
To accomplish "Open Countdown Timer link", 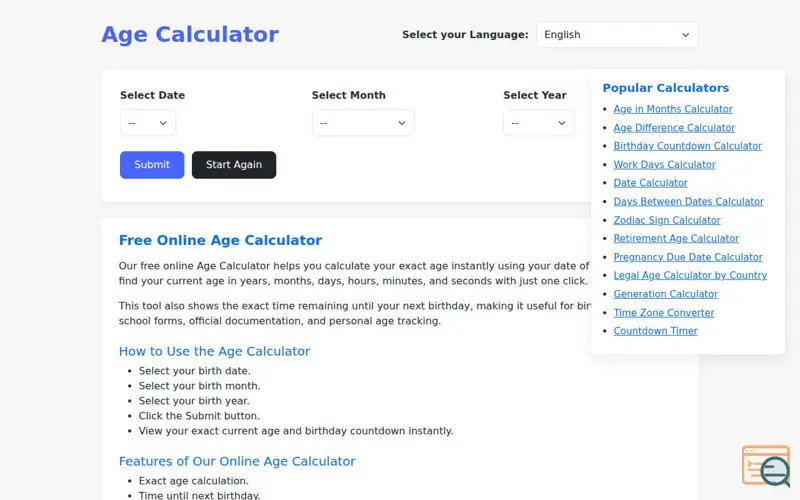I will click(x=656, y=331).
